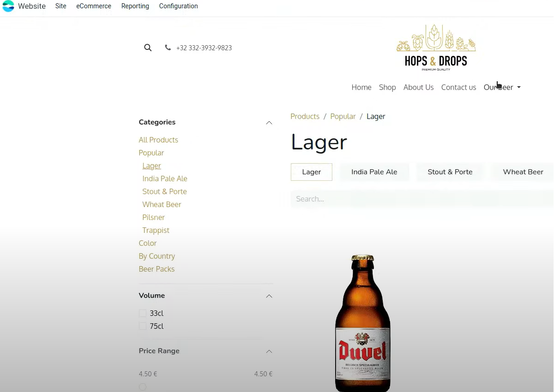554x392 pixels.
Task: Select Pilsner category
Action: [x=153, y=217]
